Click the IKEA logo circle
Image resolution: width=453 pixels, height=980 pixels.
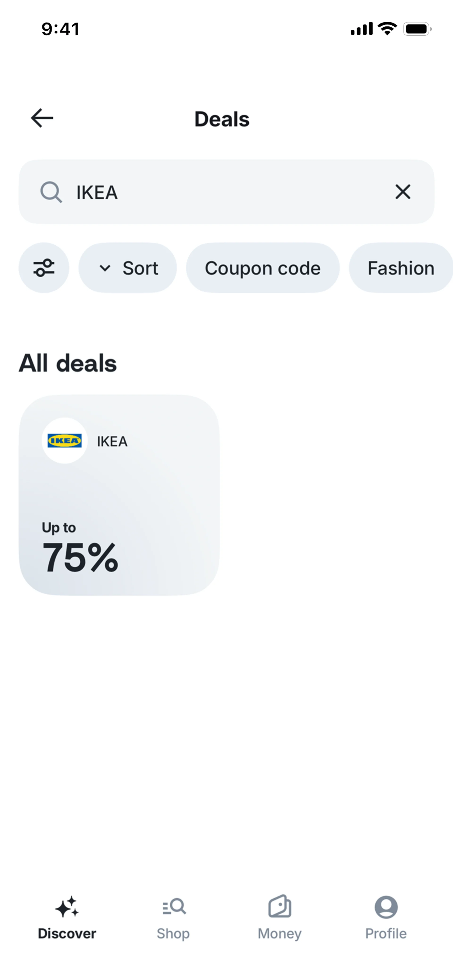tap(64, 441)
